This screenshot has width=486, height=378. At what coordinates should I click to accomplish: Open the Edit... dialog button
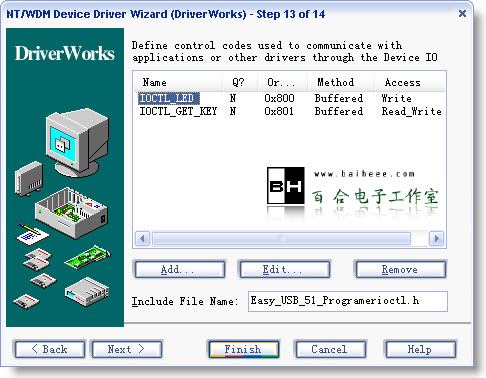point(284,269)
